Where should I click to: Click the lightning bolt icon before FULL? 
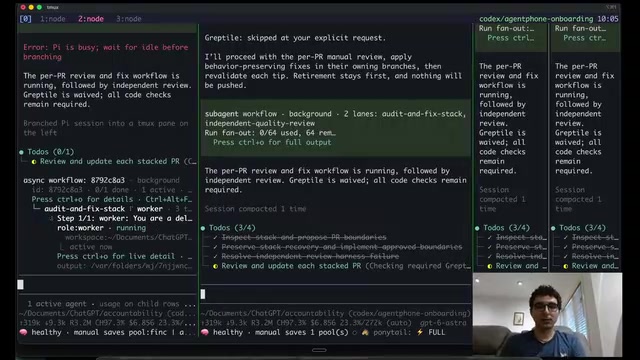point(420,332)
